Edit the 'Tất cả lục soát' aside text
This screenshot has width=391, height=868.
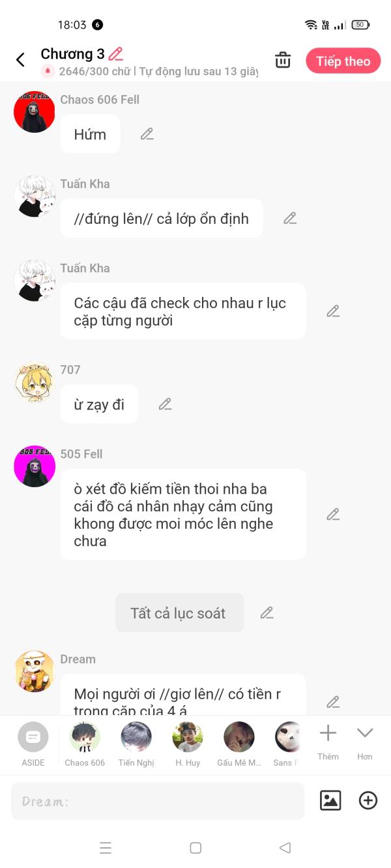tap(267, 613)
